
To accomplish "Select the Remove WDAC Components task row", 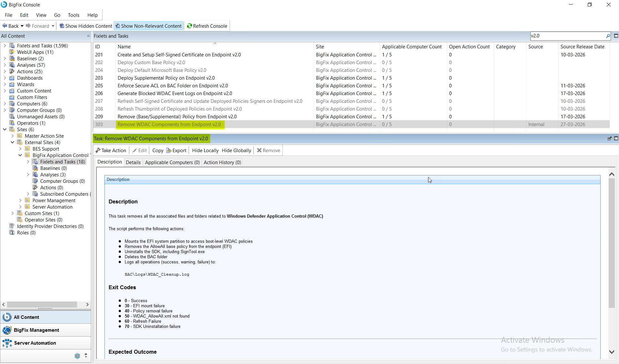I will 170,124.
